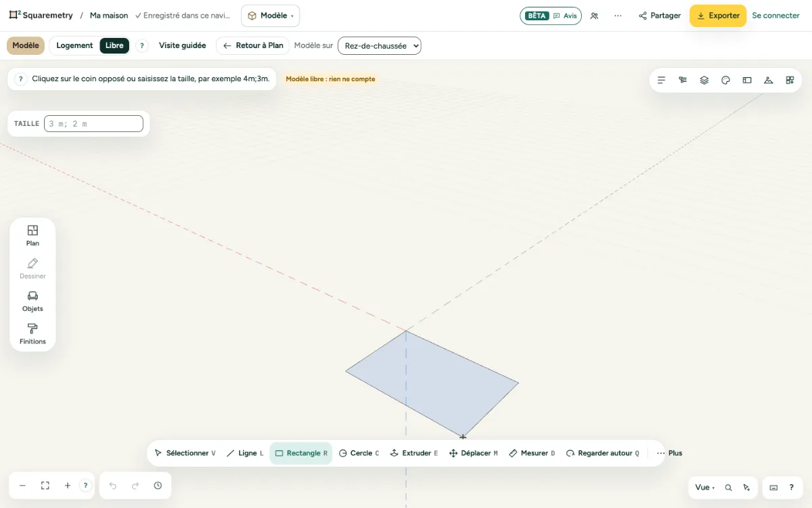Open the Finitions panel
812x508 pixels.
(32, 334)
